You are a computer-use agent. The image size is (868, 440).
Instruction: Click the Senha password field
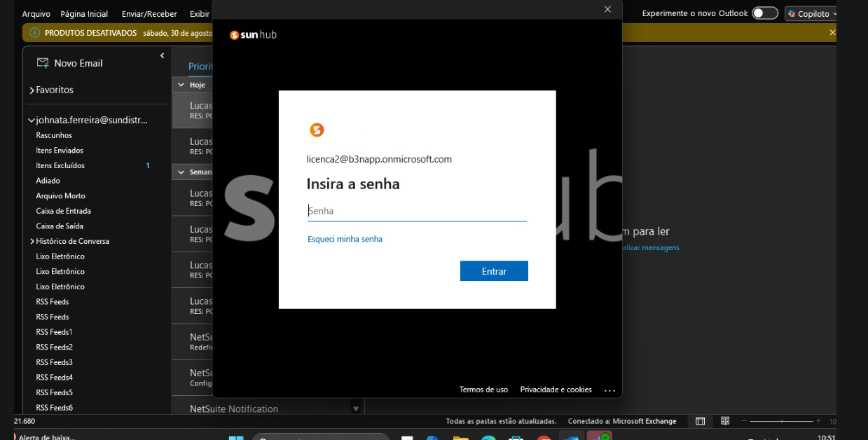click(417, 211)
